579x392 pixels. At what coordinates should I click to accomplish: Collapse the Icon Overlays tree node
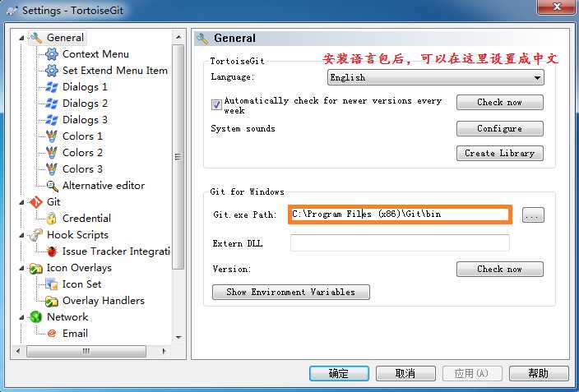tap(21, 268)
